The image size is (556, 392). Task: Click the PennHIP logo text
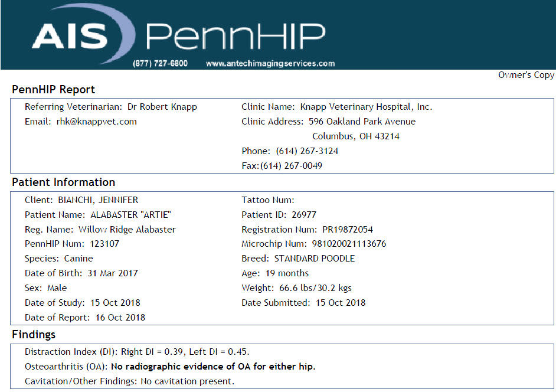click(236, 37)
